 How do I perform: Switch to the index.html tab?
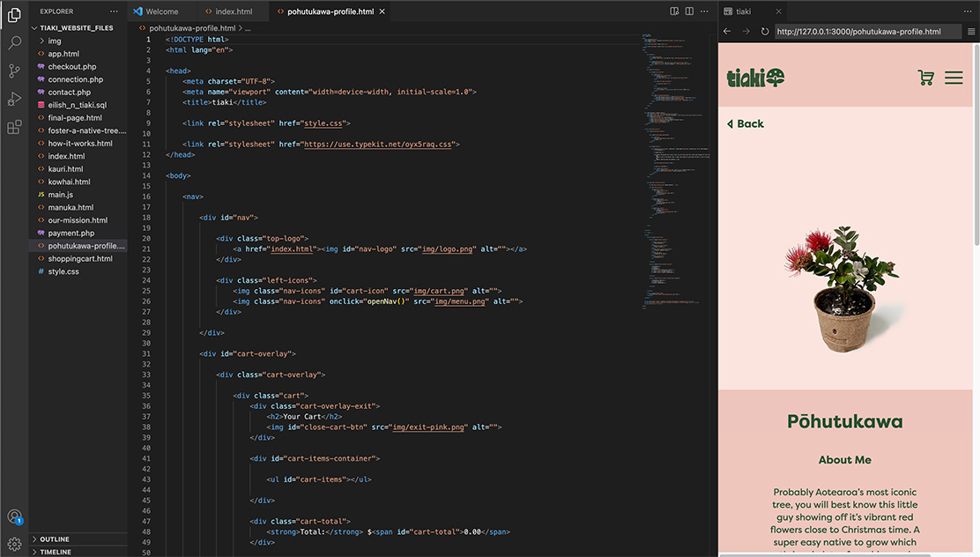pos(234,11)
